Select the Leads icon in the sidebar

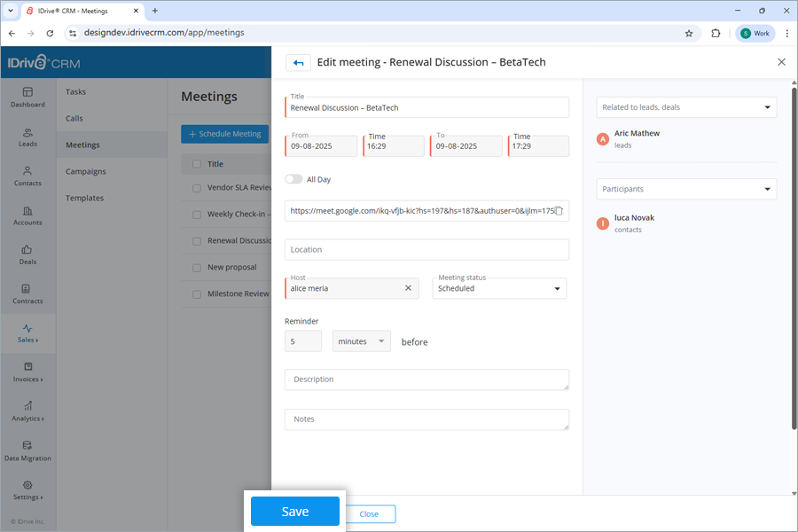coord(27,135)
